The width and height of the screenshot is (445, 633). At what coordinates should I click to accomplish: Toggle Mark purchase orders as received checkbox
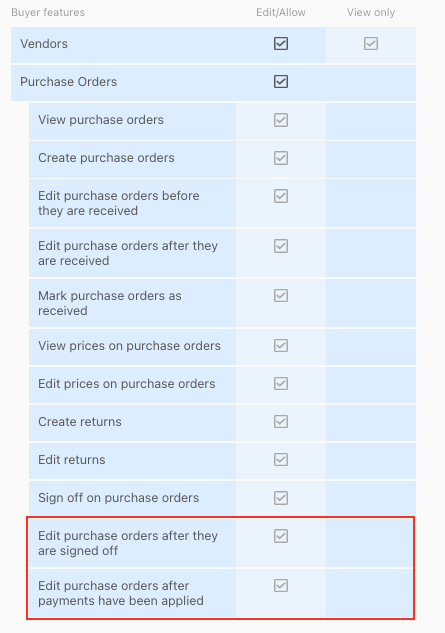[281, 296]
